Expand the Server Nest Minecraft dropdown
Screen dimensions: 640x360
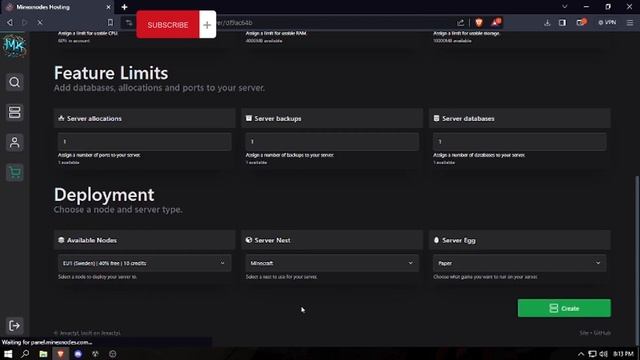332,263
